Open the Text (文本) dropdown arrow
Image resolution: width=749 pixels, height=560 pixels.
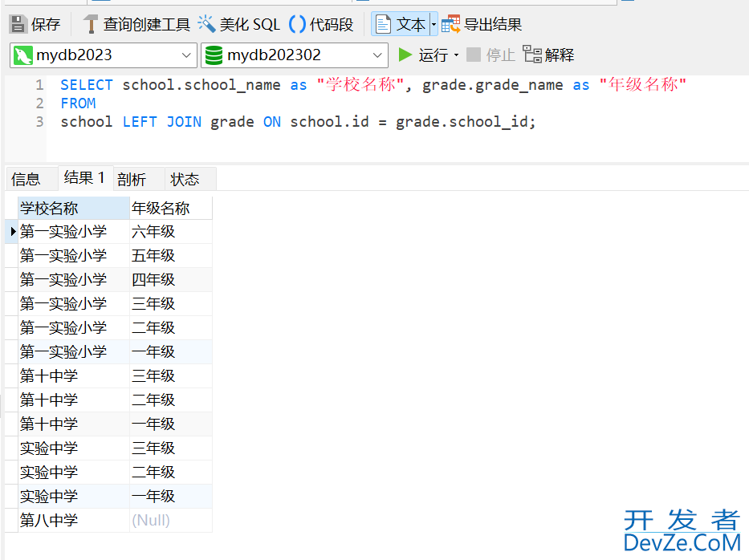[x=434, y=24]
